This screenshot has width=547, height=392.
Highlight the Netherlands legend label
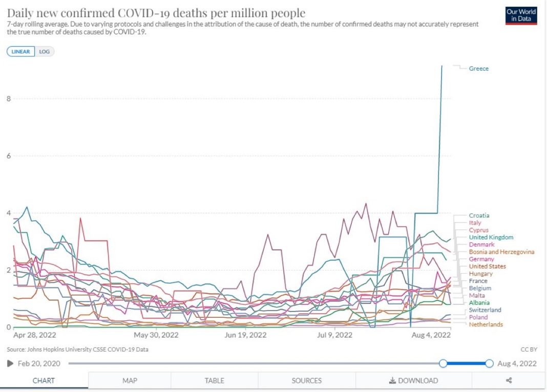point(486,324)
